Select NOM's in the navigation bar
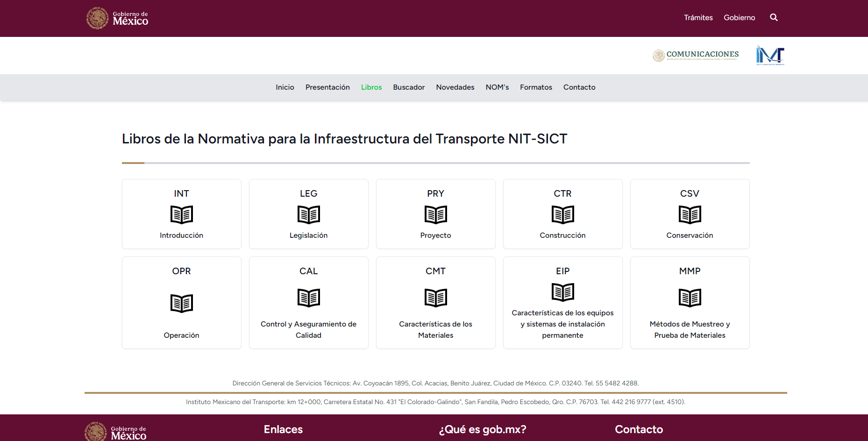This screenshot has width=868, height=441. [497, 87]
